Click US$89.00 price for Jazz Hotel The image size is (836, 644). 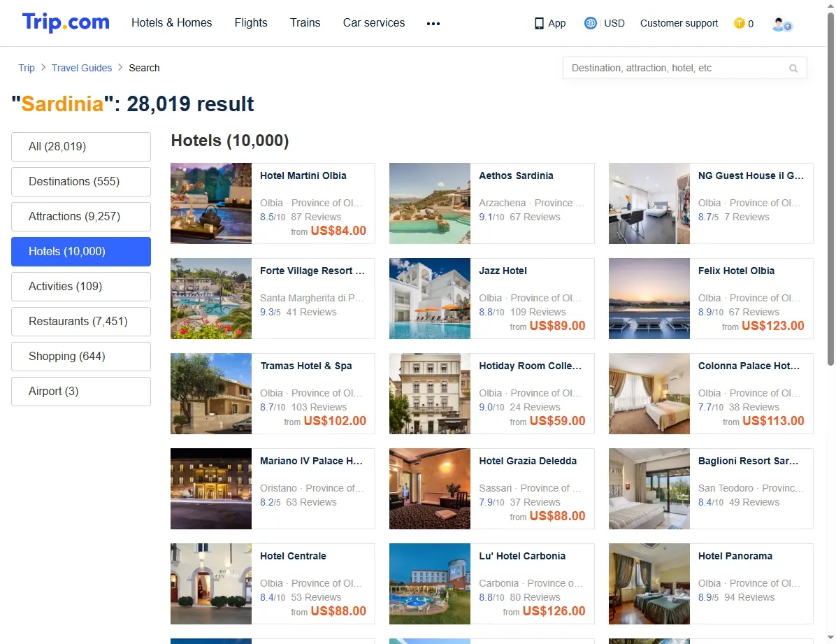pos(557,325)
